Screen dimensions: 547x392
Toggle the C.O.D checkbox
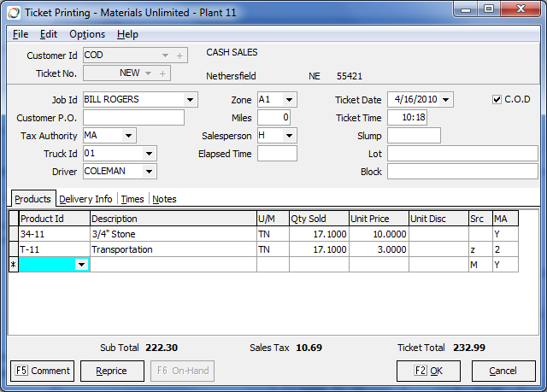(x=497, y=100)
